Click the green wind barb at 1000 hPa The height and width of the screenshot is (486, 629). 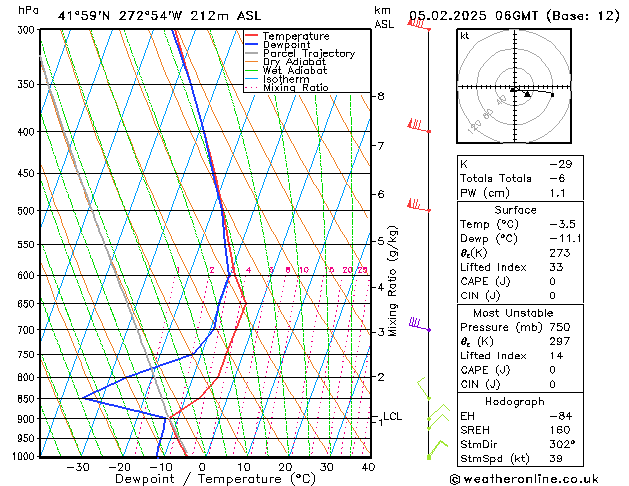[437, 450]
